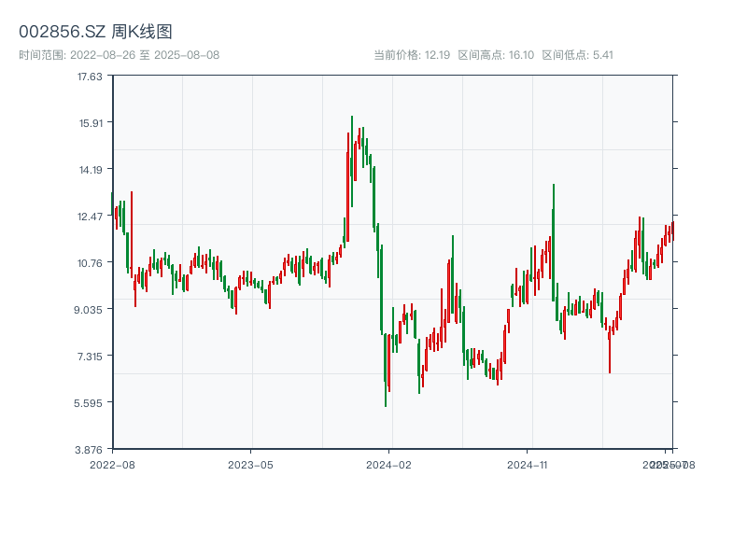Click the 14.19 y-axis label
The height and width of the screenshot is (560, 747).
[91, 170]
